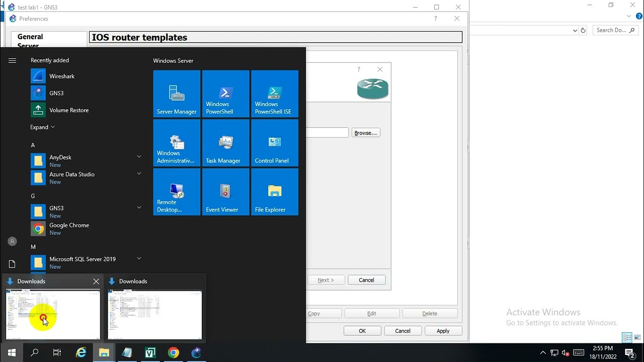Screen dimensions: 644x362
Task: Jump to the letter M section header
Action: 33,247
